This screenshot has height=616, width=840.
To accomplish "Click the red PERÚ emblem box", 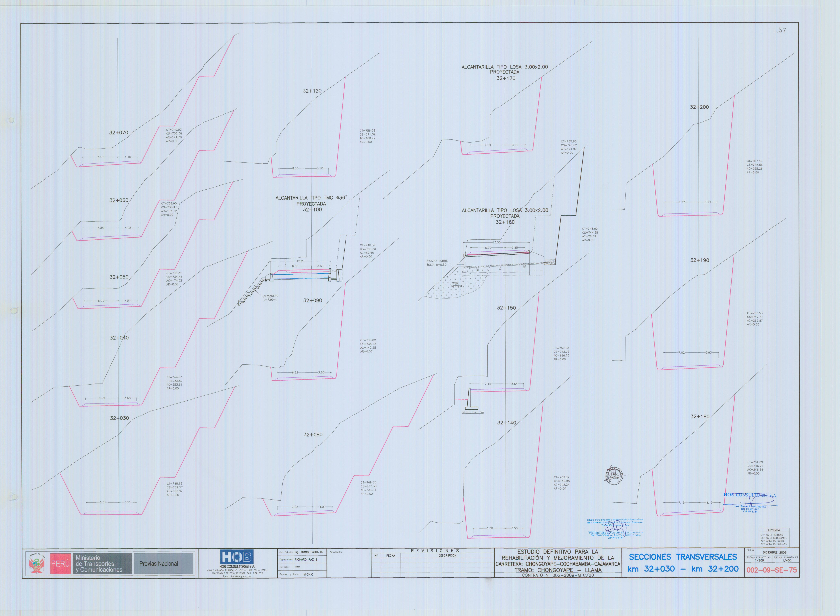I will 60,563.
